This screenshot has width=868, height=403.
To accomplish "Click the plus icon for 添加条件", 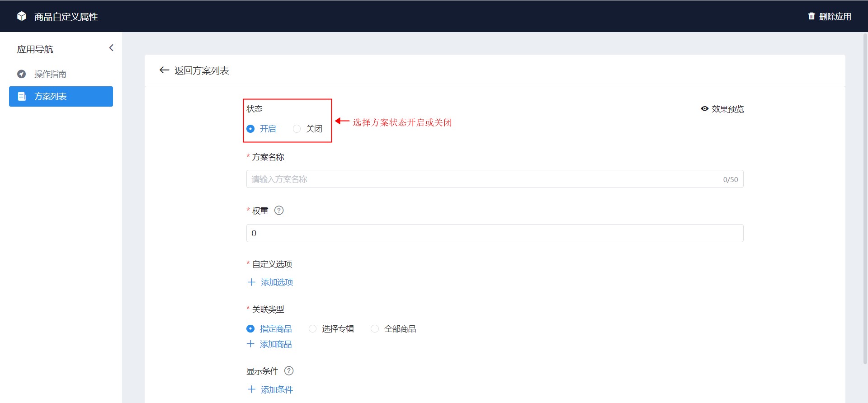I will (x=251, y=389).
